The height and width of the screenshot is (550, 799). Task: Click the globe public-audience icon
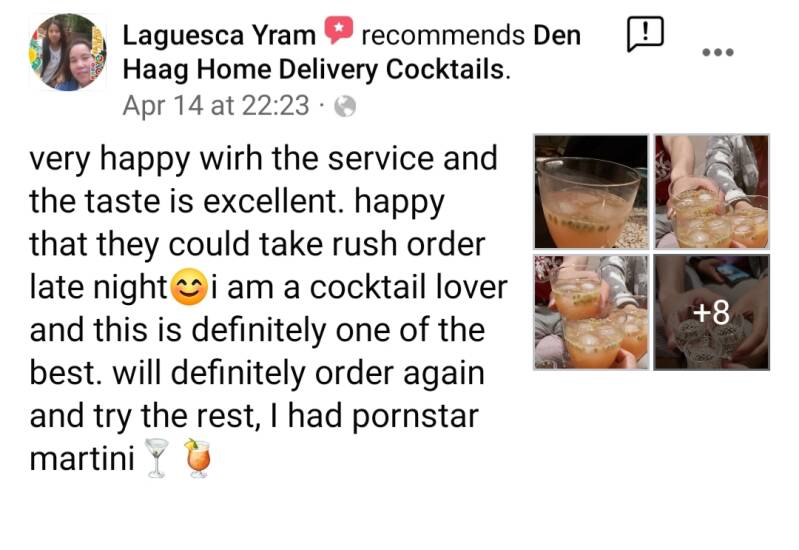(345, 107)
